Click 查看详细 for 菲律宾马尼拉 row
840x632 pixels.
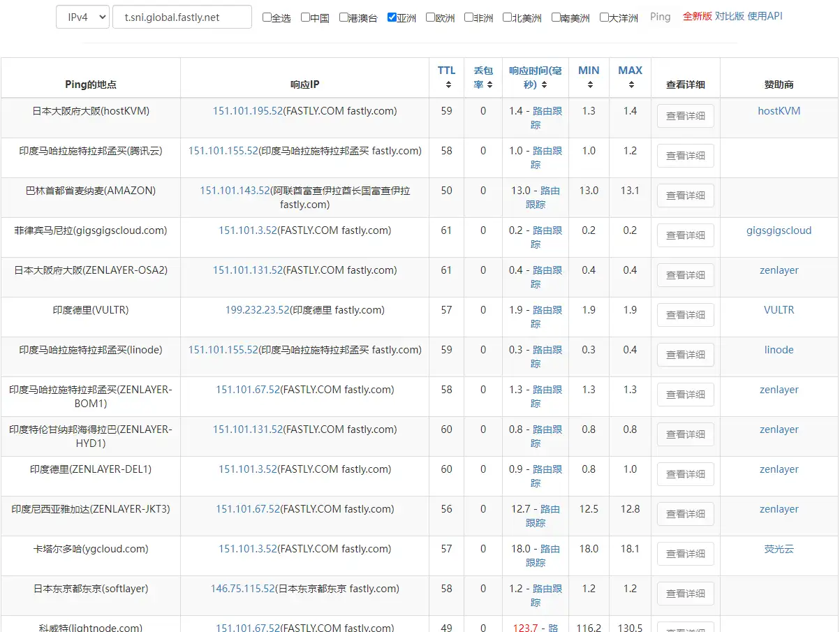tap(685, 235)
